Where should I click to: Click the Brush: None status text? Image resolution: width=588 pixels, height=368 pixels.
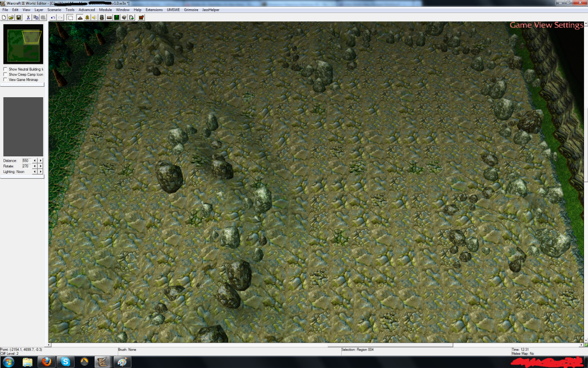click(127, 350)
